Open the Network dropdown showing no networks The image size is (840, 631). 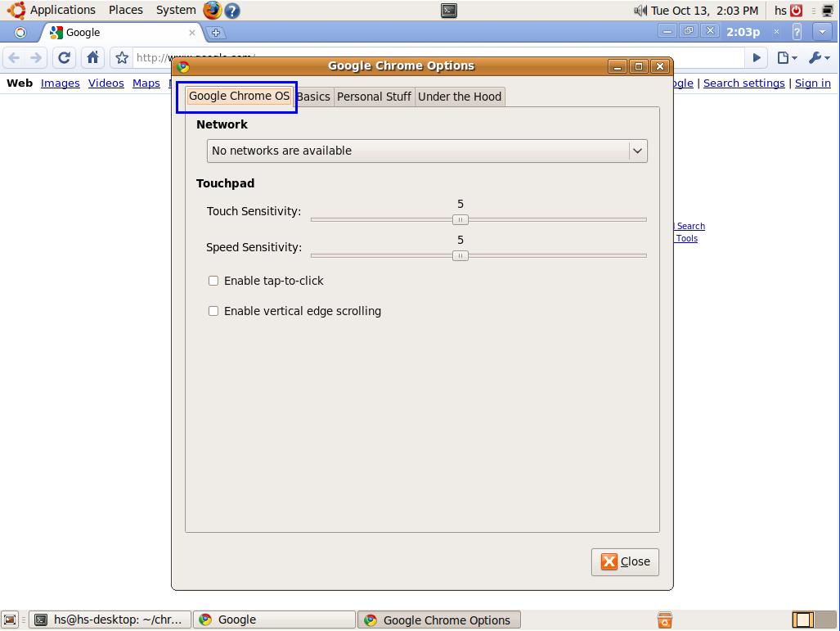tap(427, 151)
